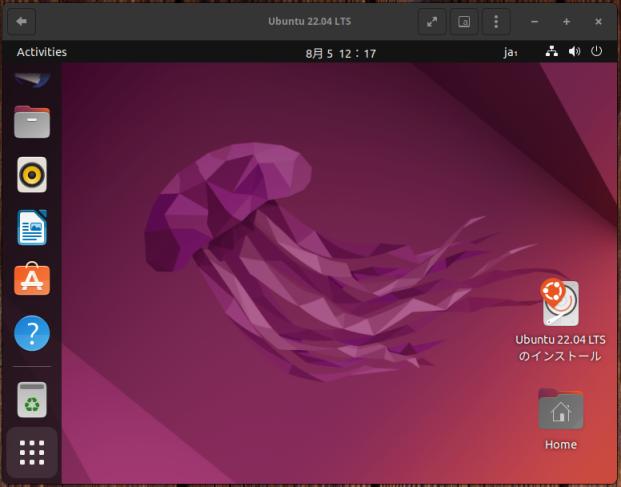Open the Trash in the dock

tap(32, 399)
